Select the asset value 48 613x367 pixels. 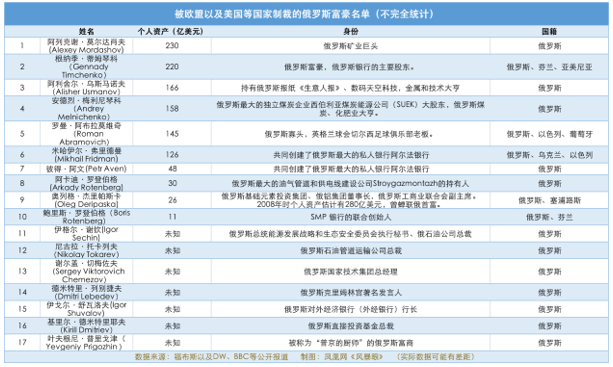click(172, 169)
